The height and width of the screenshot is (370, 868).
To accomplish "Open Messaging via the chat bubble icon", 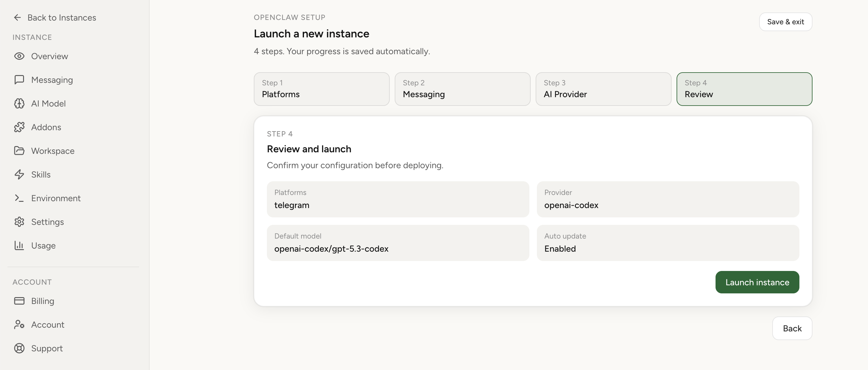I will [19, 80].
